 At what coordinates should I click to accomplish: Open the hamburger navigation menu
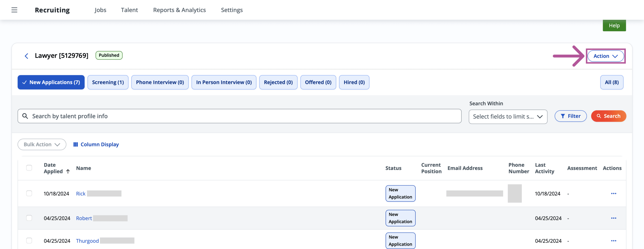click(14, 10)
